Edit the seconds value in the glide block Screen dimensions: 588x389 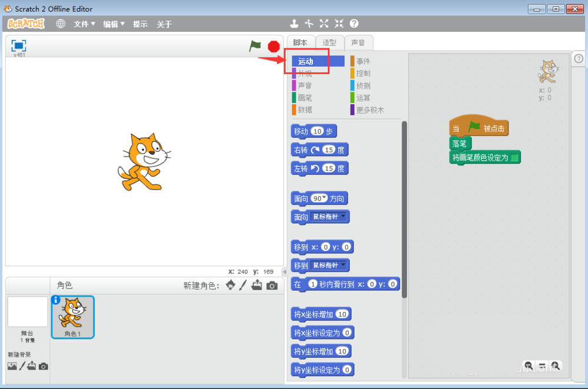[x=313, y=284]
